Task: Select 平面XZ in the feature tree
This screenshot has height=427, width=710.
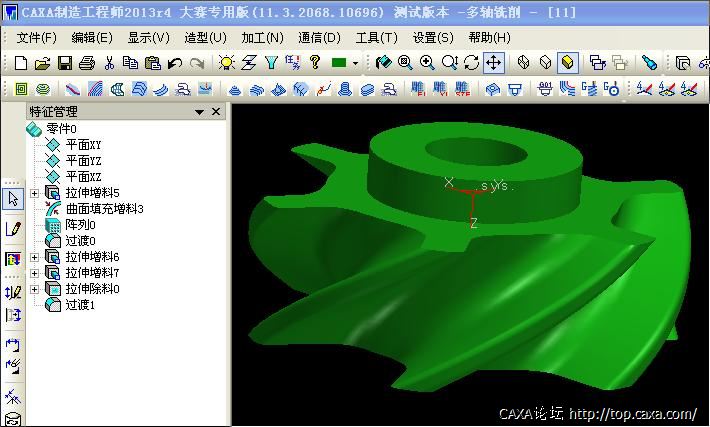Action: click(83, 177)
